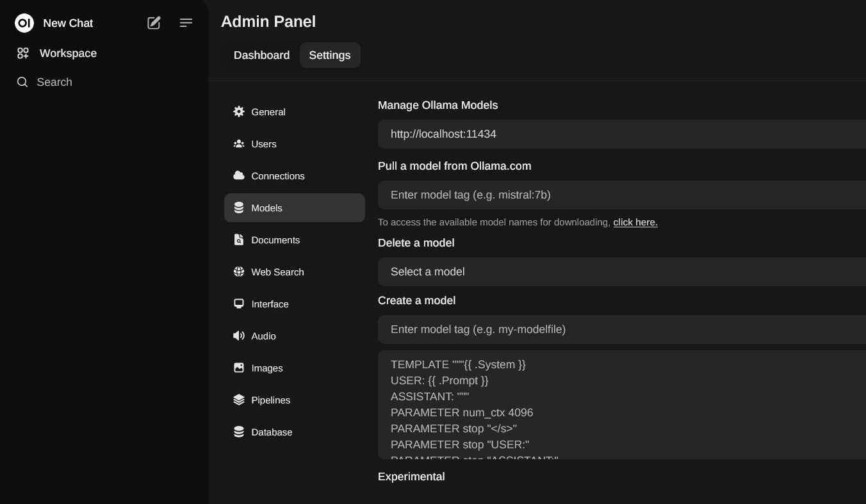The image size is (866, 504).
Task: Focus the pull model tag field
Action: [622, 195]
